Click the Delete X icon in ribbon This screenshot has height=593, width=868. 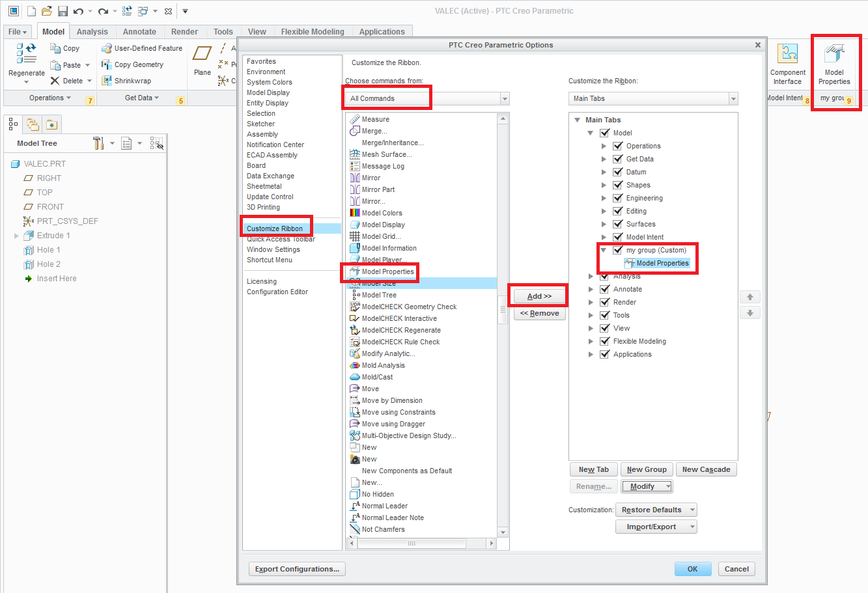tap(55, 81)
